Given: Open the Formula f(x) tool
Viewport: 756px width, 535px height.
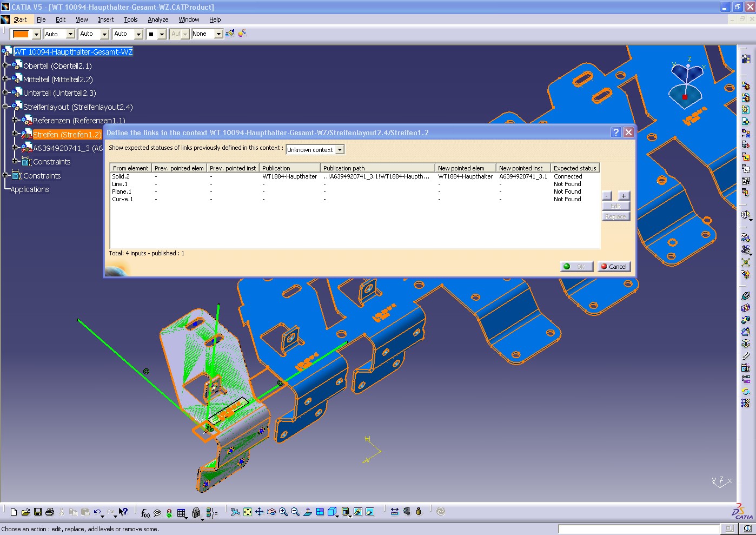Looking at the screenshot, I should [x=145, y=512].
